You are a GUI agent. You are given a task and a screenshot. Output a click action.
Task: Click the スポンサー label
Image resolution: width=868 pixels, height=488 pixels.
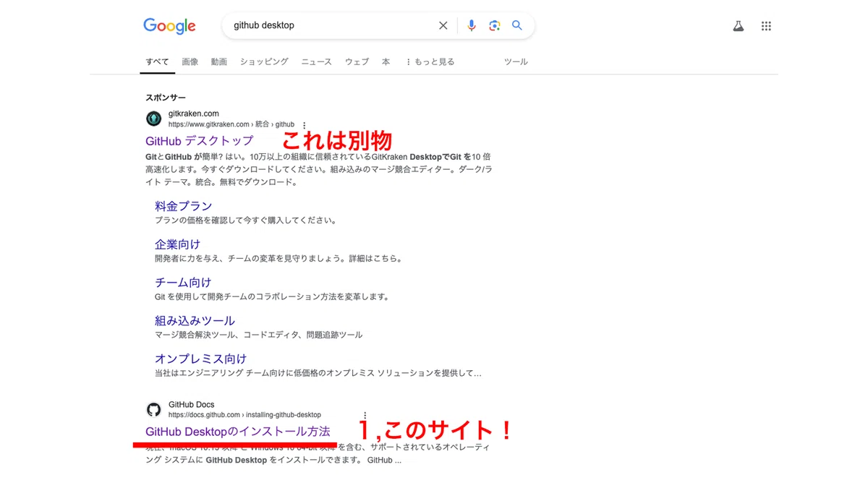click(166, 98)
